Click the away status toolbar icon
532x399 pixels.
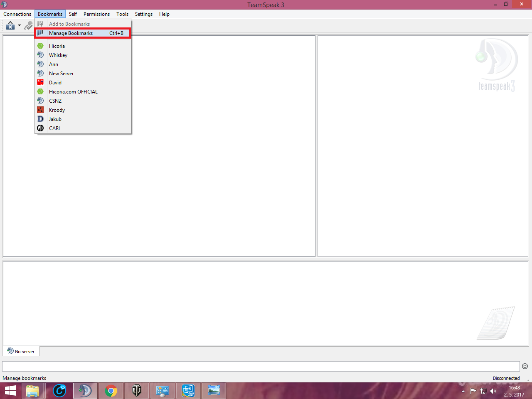[x=10, y=26]
